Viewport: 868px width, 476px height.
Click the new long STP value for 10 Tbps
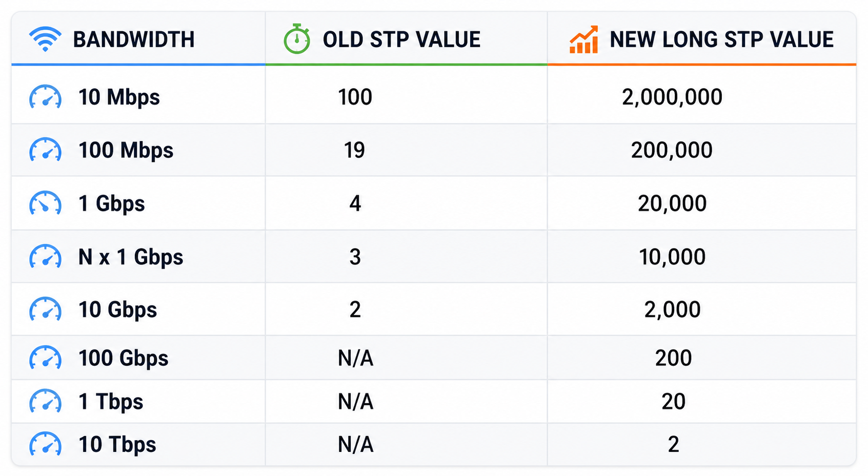(673, 445)
